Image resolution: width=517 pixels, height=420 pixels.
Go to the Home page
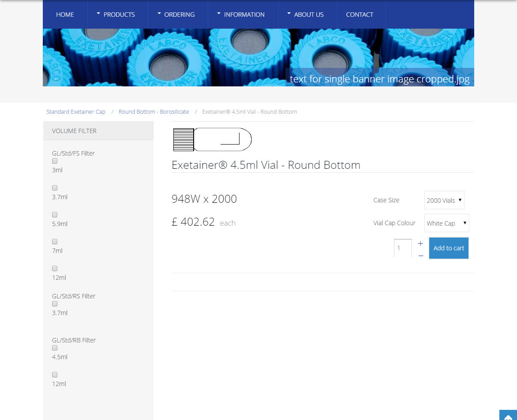tap(65, 15)
